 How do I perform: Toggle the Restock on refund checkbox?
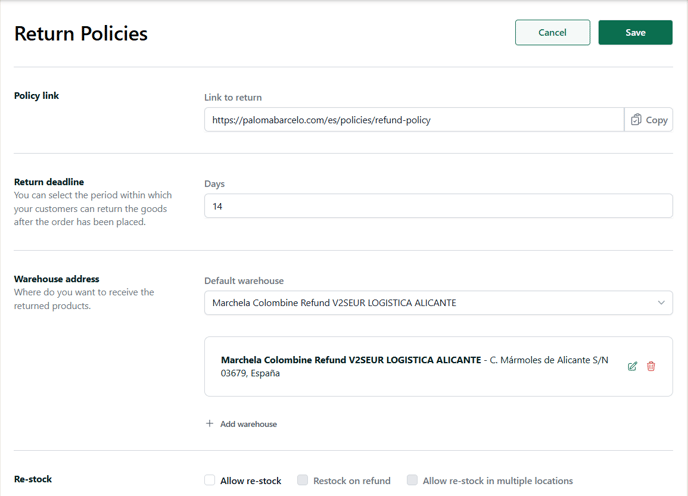[x=302, y=480]
